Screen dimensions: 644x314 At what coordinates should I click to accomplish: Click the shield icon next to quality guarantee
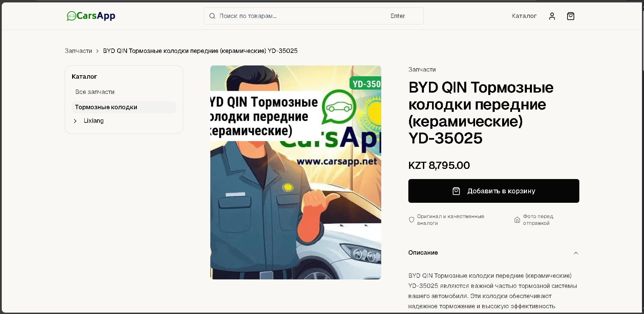tap(411, 220)
